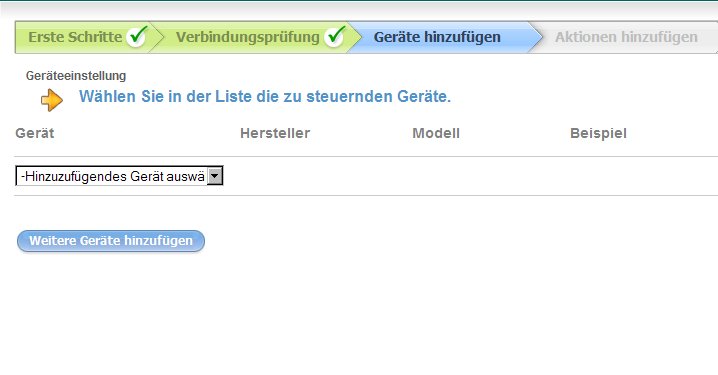Click the Beispiel column header

(598, 134)
